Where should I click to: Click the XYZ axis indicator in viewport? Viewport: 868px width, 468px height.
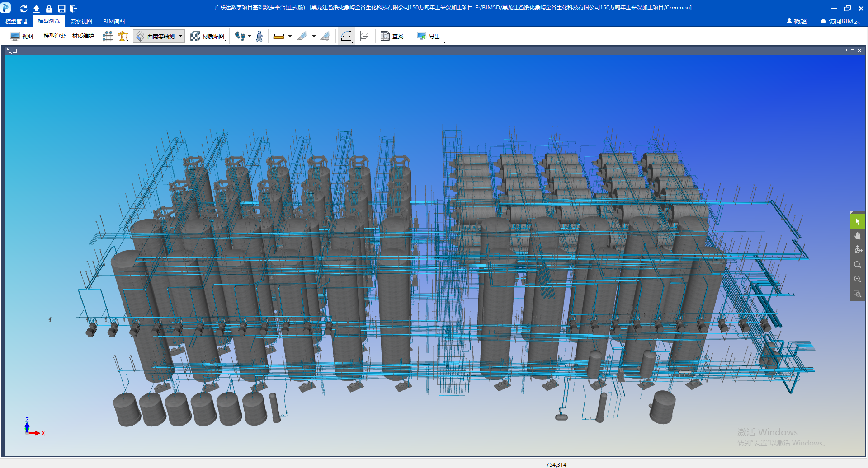coord(34,427)
